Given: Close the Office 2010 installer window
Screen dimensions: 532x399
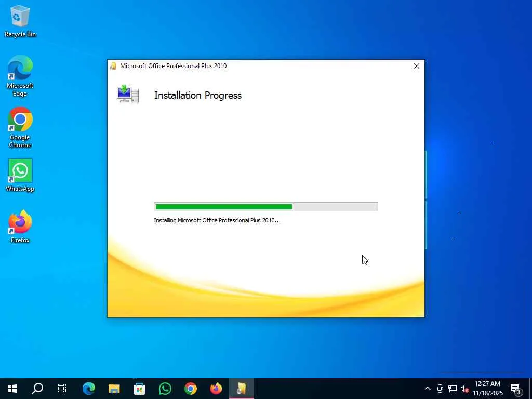Looking at the screenshot, I should click(x=417, y=66).
